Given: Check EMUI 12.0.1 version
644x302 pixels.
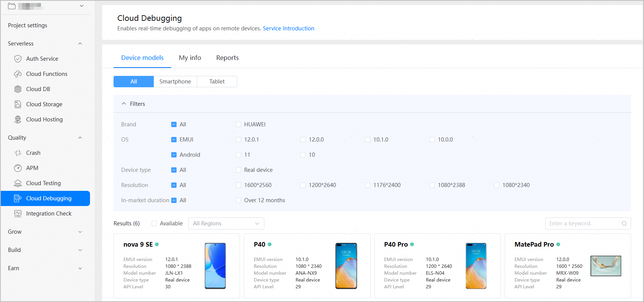Looking at the screenshot, I should [238, 140].
